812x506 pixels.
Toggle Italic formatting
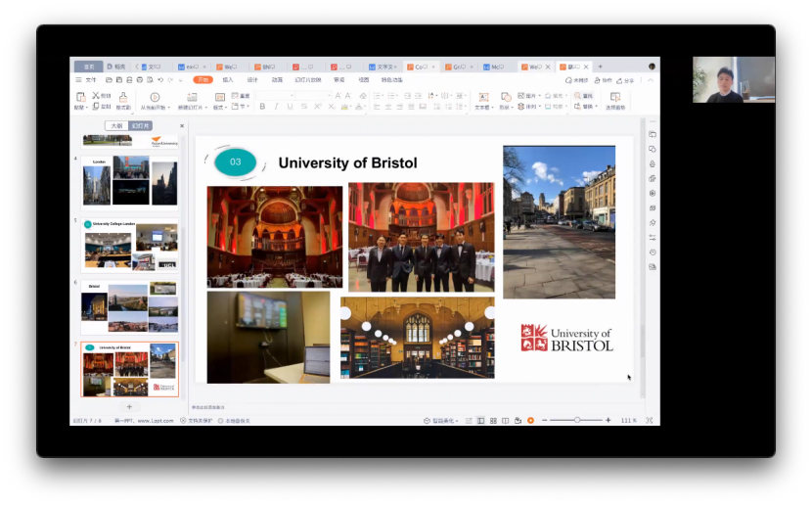(276, 106)
